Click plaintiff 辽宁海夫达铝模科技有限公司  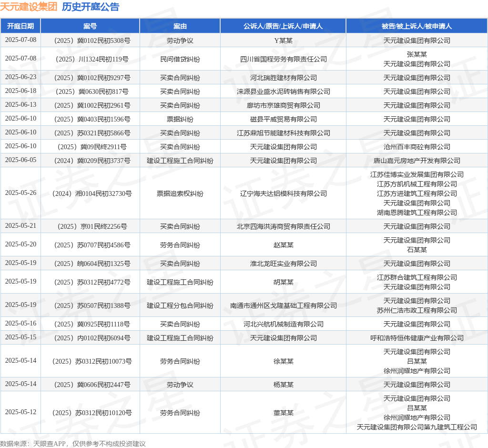coord(283,193)
